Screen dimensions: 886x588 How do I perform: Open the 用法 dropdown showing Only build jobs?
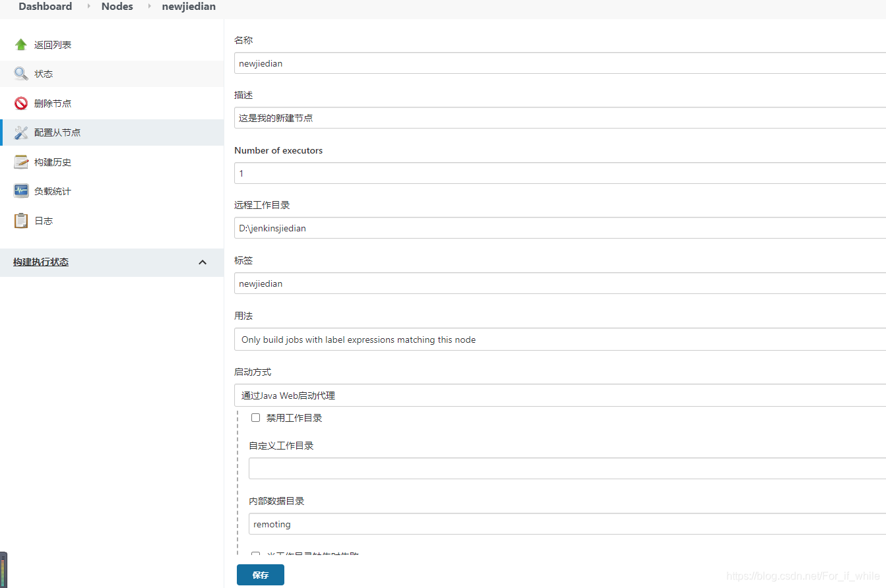click(560, 339)
